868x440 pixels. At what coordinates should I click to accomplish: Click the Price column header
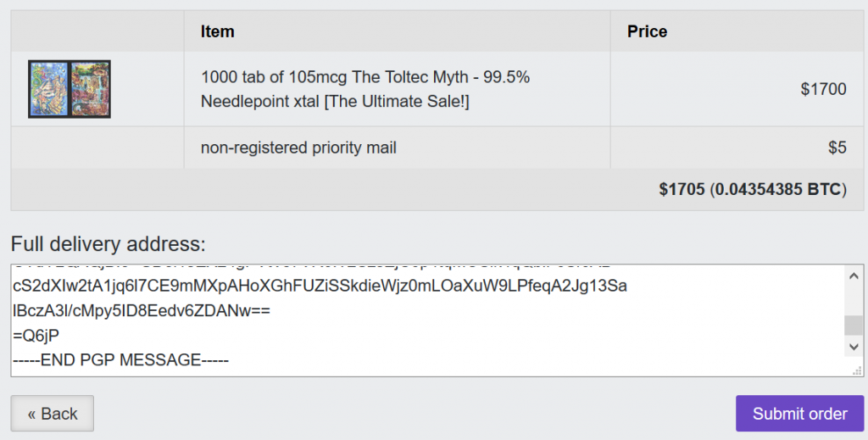click(x=647, y=31)
